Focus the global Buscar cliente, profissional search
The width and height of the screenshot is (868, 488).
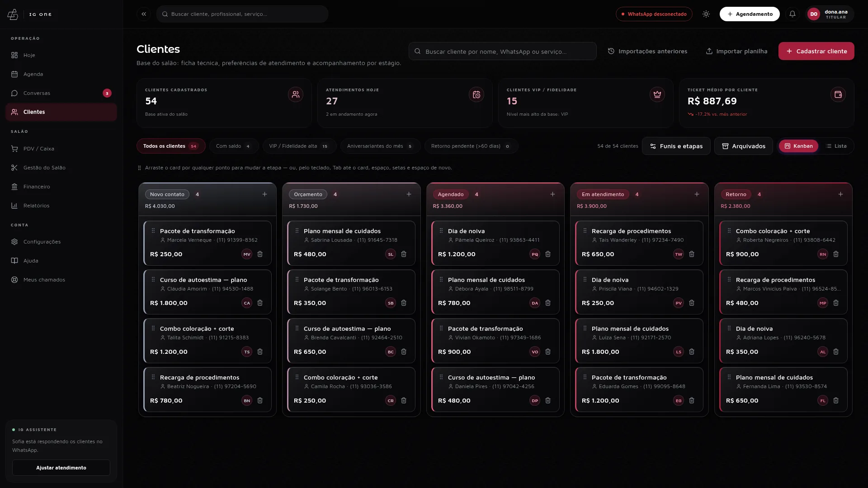pyautogui.click(x=242, y=14)
